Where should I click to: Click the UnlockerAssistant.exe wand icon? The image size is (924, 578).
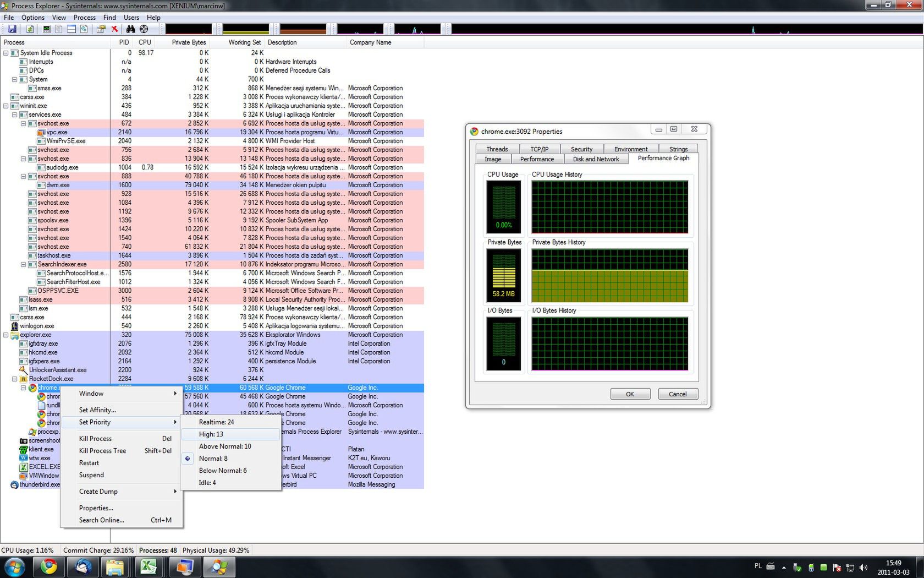[24, 370]
